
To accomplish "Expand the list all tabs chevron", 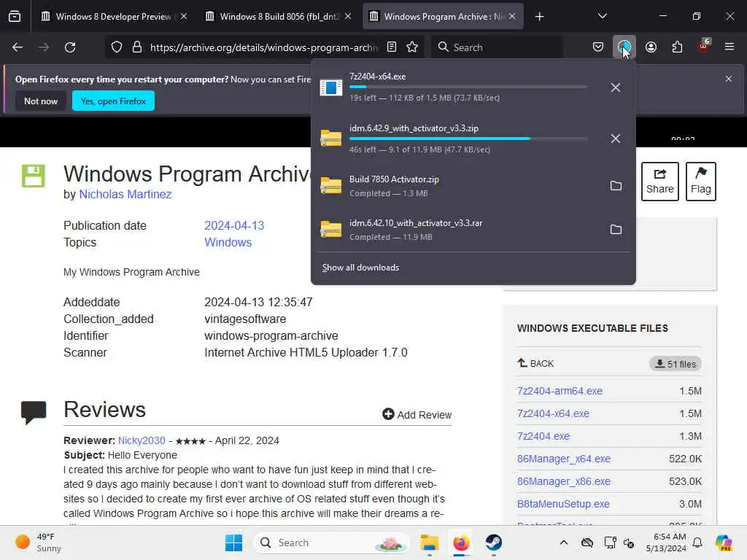I will pyautogui.click(x=602, y=16).
